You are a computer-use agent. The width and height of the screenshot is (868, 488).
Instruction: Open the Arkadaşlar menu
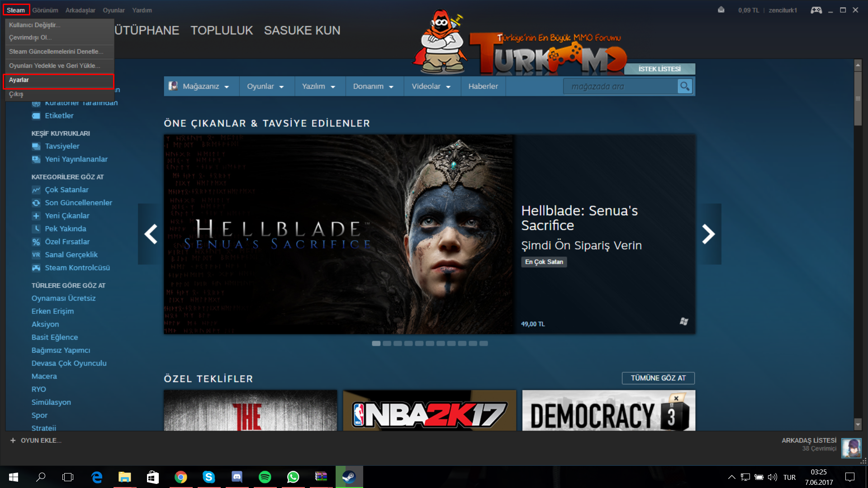pyautogui.click(x=80, y=10)
